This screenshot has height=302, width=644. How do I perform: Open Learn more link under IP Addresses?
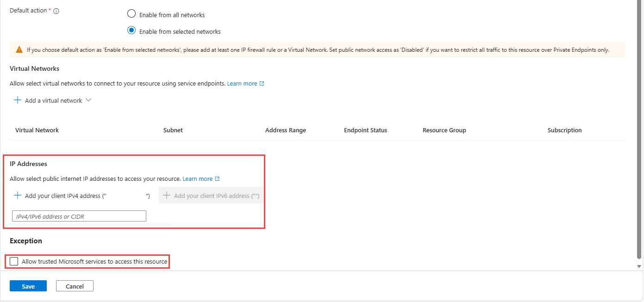197,179
